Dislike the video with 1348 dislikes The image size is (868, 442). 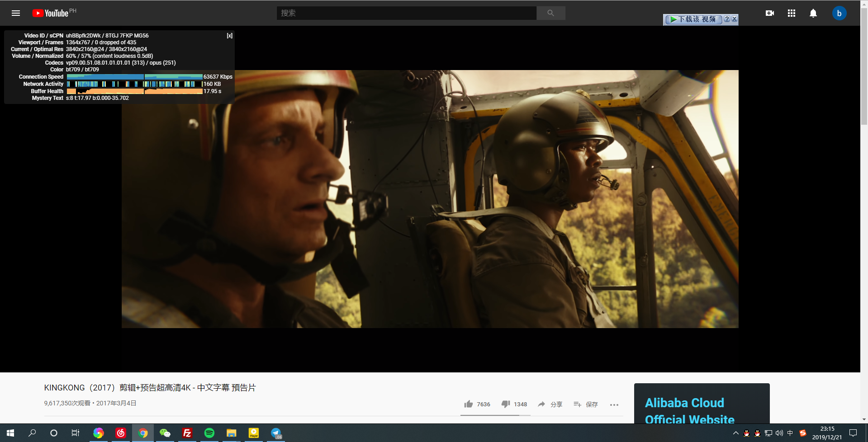point(514,404)
